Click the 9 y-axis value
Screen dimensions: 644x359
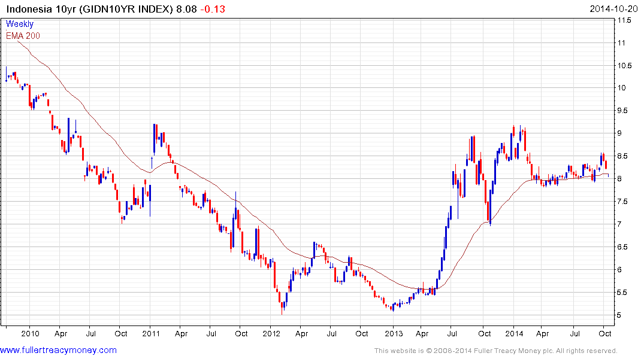tap(620, 133)
